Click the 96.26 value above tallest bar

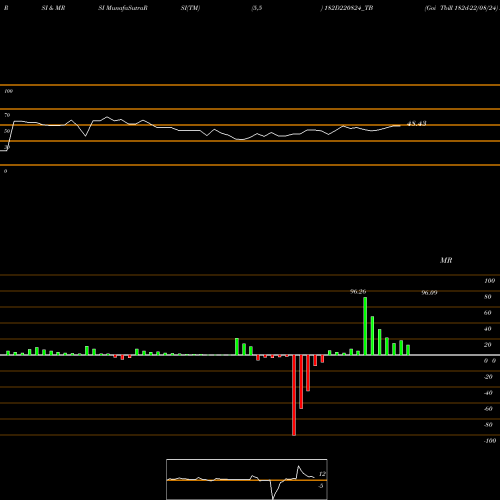(x=358, y=292)
